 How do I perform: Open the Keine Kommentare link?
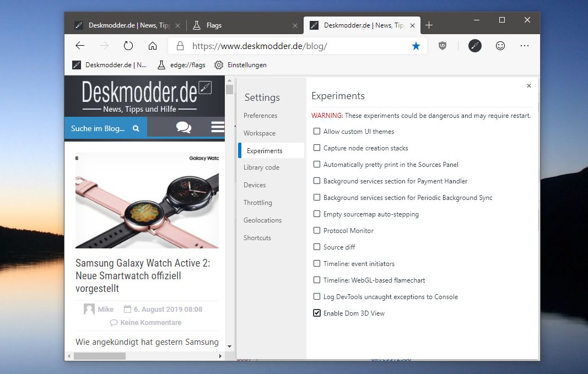(151, 322)
